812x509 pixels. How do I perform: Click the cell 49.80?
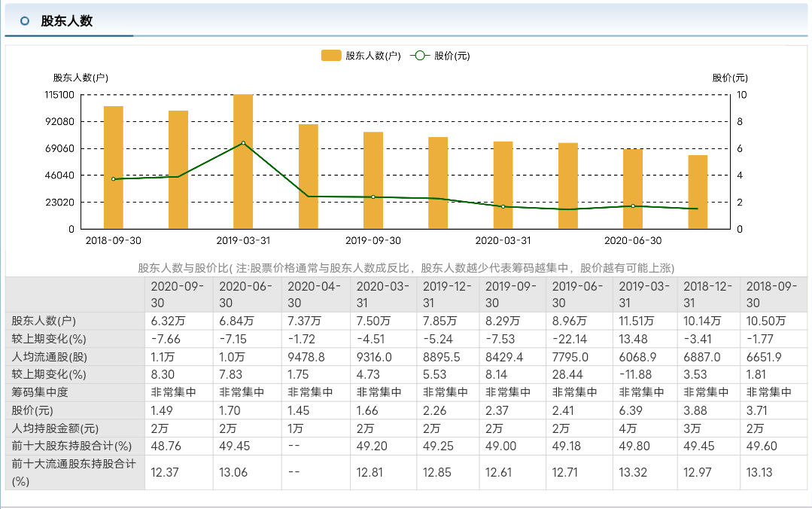pyautogui.click(x=634, y=446)
